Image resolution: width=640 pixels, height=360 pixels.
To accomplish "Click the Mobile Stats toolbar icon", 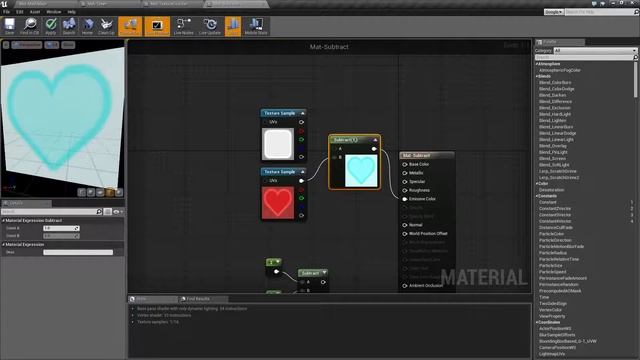I will (256, 26).
